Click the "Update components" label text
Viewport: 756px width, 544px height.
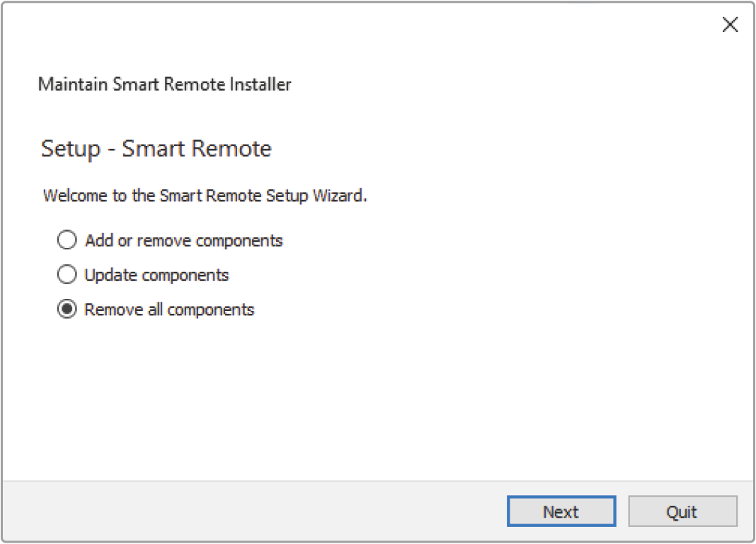tap(156, 275)
